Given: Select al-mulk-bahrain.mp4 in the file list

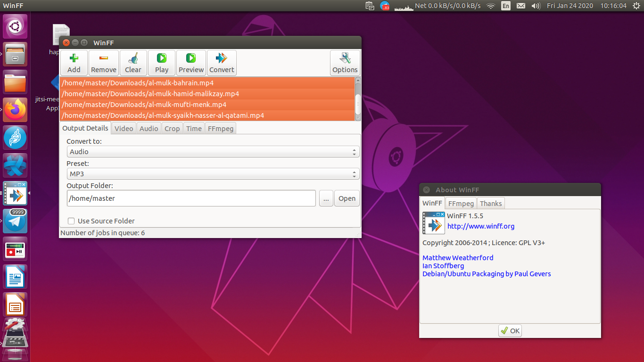Looking at the screenshot, I should 207,83.
